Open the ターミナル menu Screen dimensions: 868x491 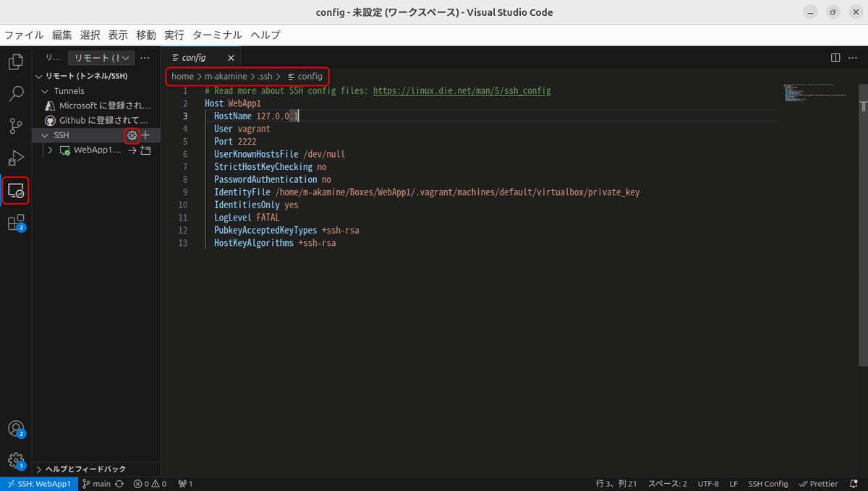[217, 35]
